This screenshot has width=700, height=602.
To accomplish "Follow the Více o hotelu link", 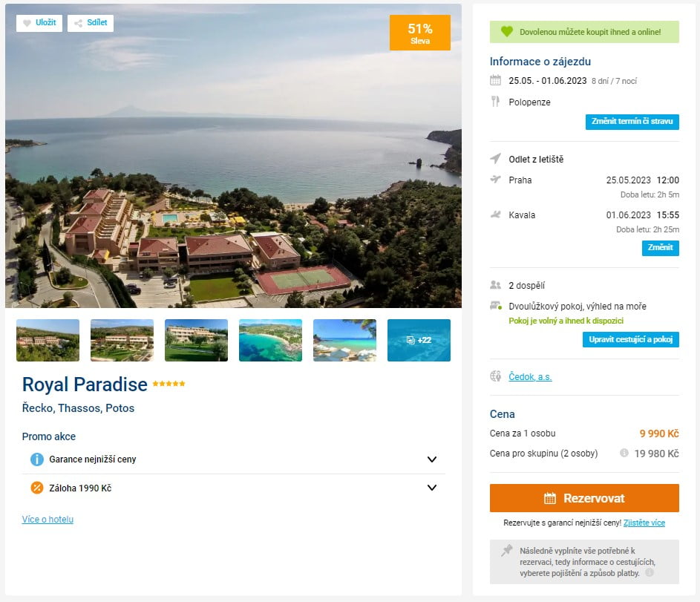I will click(48, 520).
